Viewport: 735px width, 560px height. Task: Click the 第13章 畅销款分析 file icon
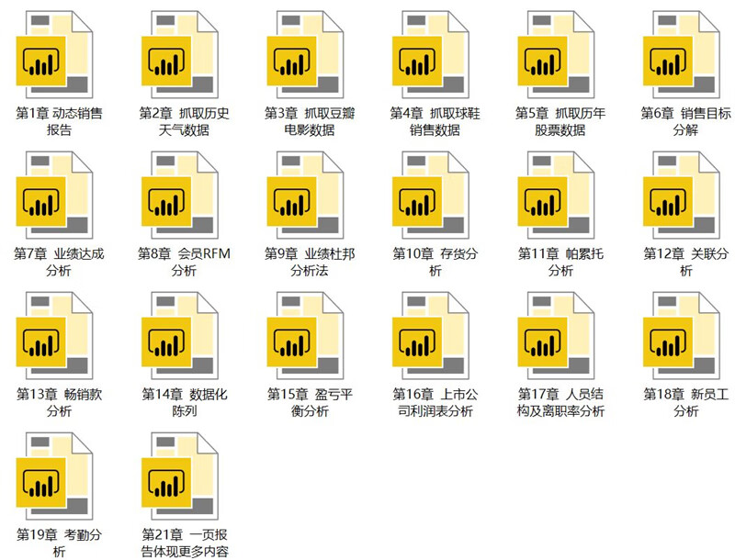click(54, 335)
